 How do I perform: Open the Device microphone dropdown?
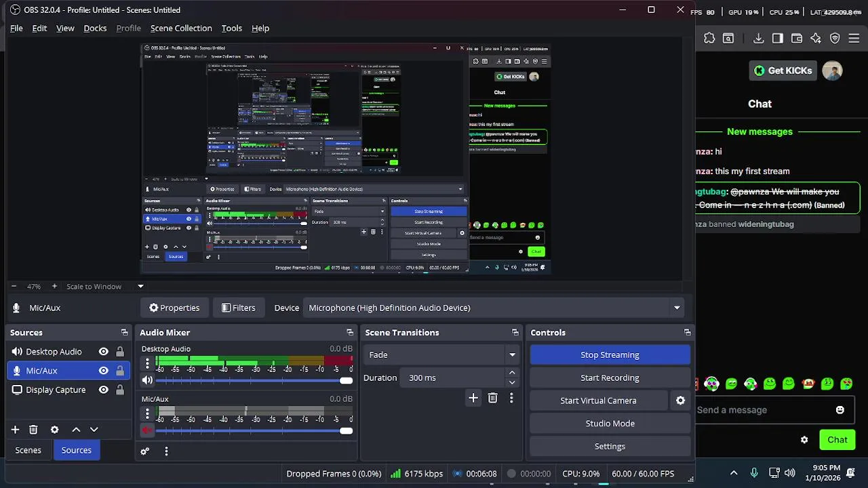pyautogui.click(x=494, y=308)
